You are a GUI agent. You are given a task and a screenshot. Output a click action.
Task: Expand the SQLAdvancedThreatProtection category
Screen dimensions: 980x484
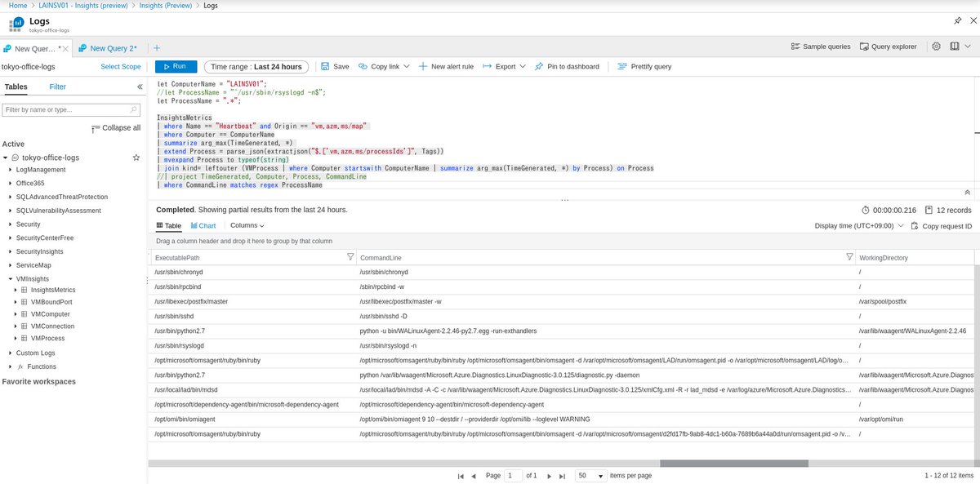coord(10,197)
